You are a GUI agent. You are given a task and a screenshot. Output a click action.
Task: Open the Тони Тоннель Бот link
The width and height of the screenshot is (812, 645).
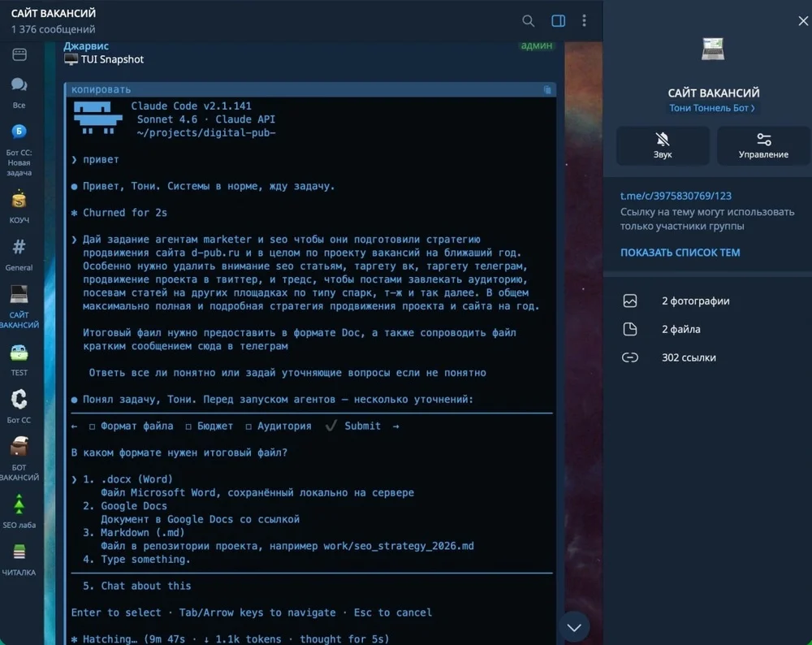pos(711,108)
